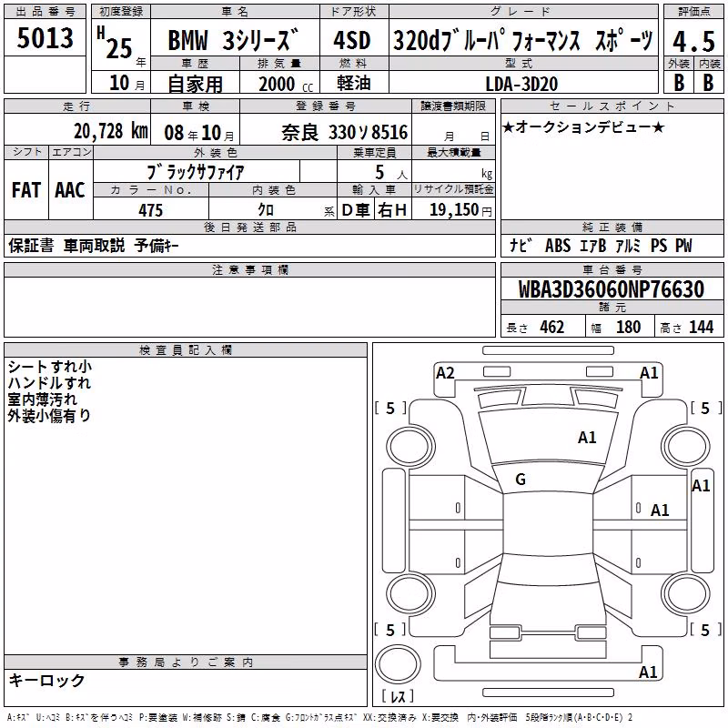Click inspector note シートすれ小
The height and width of the screenshot is (728, 728).
pyautogui.click(x=50, y=367)
